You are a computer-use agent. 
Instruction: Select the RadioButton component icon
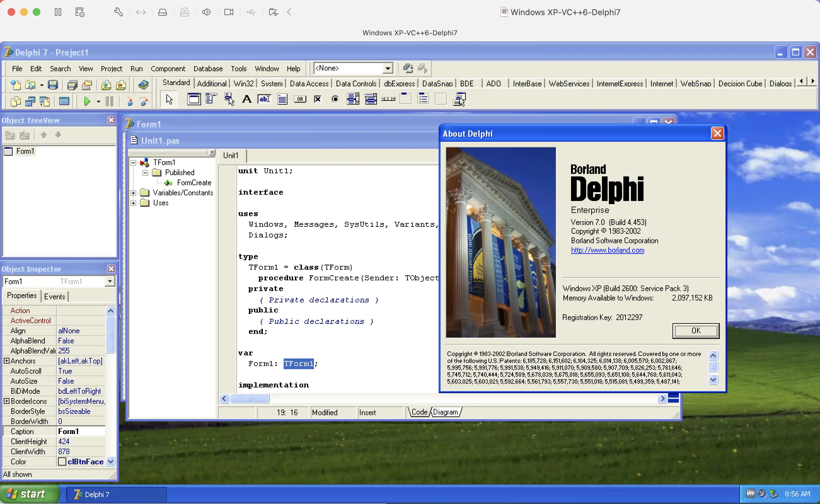[336, 99]
